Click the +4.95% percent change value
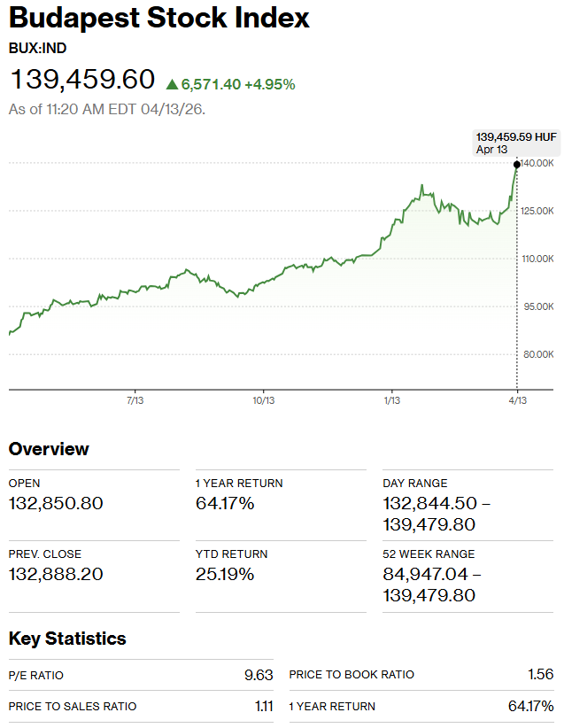 269,84
